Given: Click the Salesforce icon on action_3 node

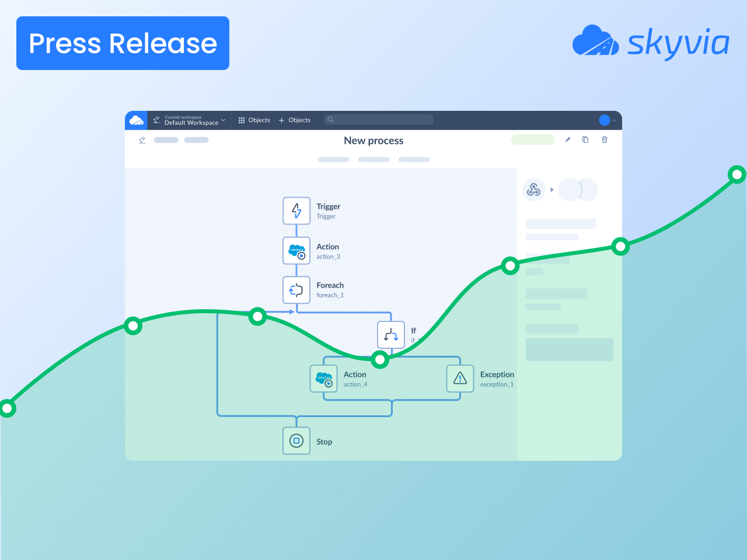Looking at the screenshot, I should coord(296,251).
